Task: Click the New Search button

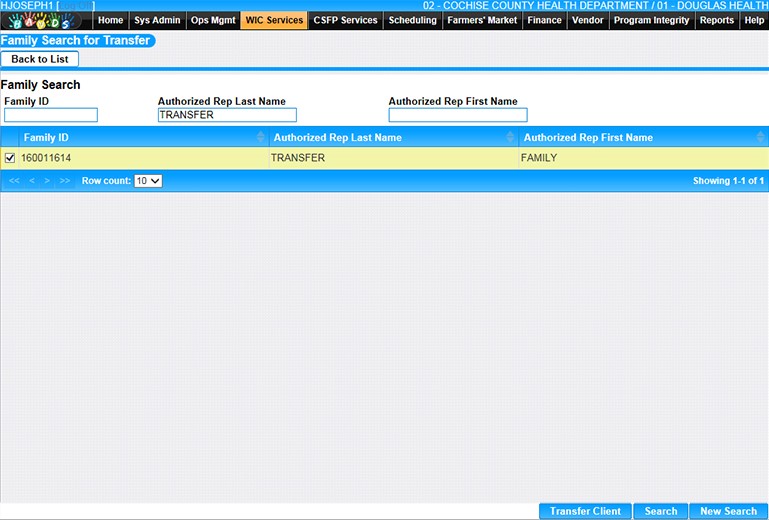Action: click(728, 511)
